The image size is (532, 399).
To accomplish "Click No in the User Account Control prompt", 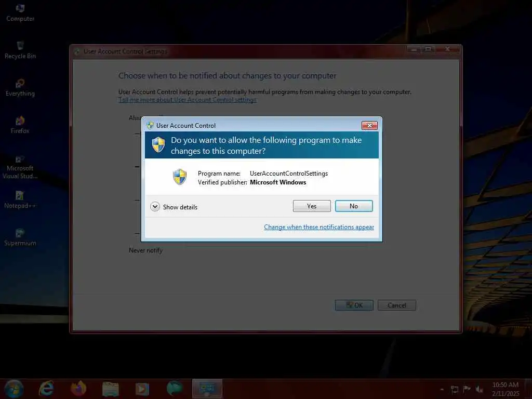I will point(353,206).
